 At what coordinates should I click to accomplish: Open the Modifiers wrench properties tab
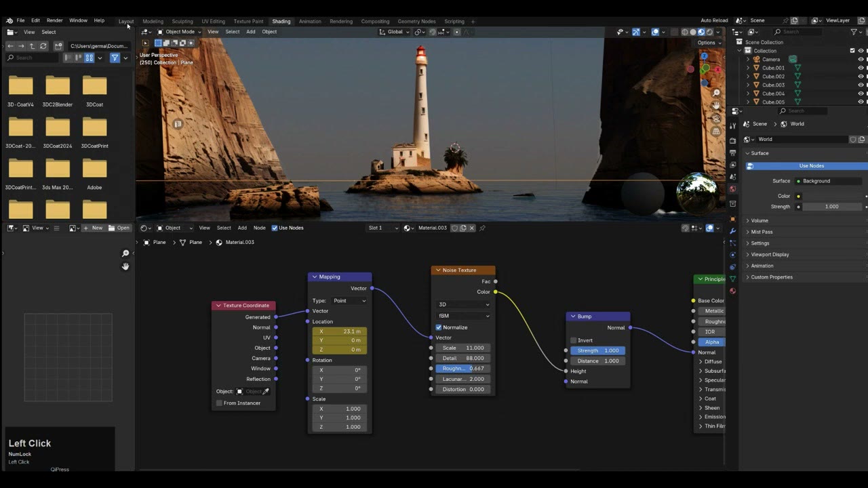tap(732, 231)
